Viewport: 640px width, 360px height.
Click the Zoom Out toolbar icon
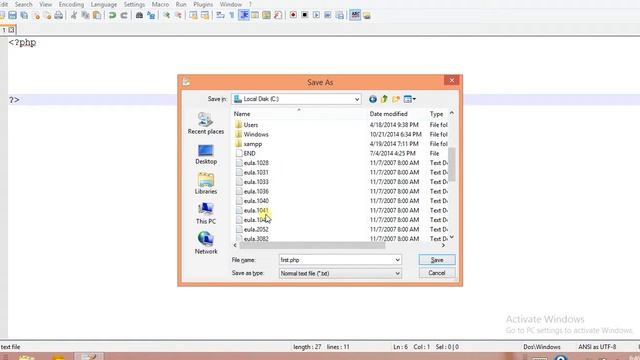click(x=178, y=15)
